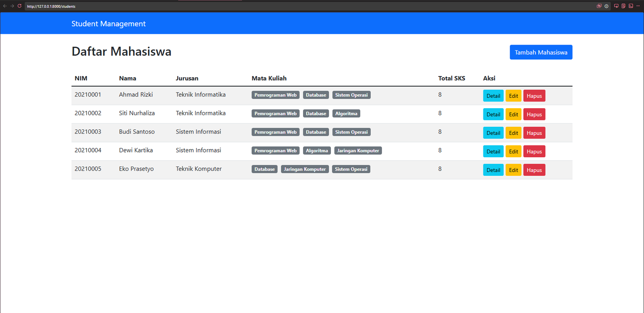Click the Total SKS column header
This screenshot has height=313, width=644.
(452, 78)
